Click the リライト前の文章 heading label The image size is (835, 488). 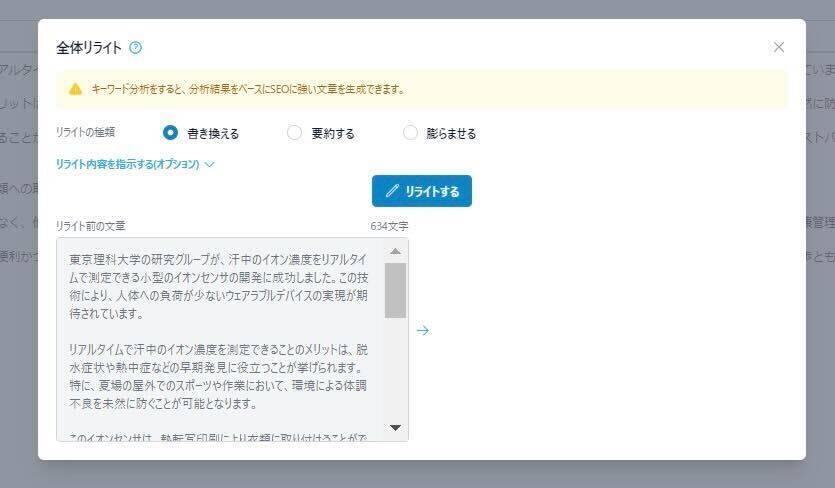pyautogui.click(x=91, y=226)
